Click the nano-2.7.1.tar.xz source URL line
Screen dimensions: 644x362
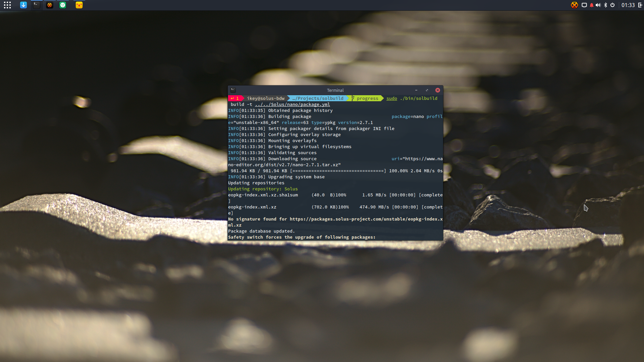pyautogui.click(x=284, y=165)
